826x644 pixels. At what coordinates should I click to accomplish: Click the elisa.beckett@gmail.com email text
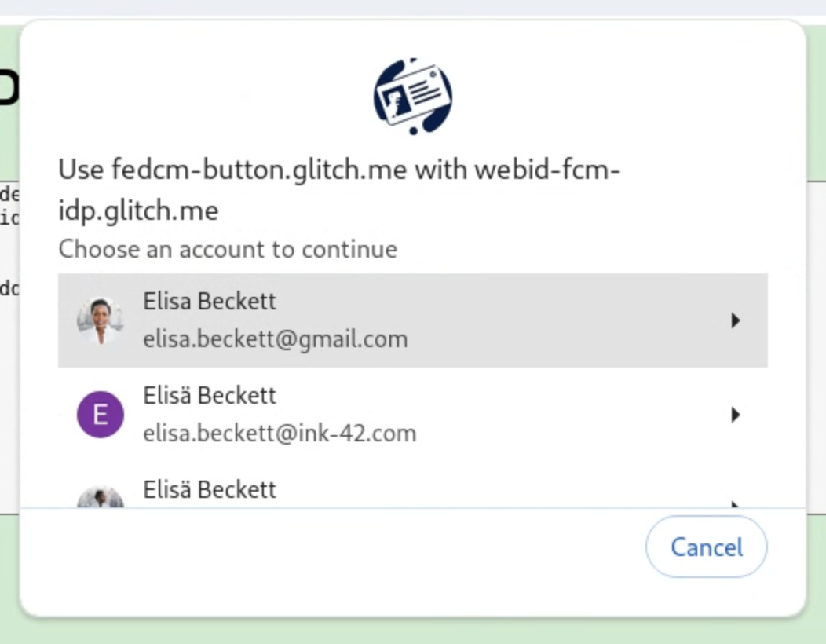(275, 339)
